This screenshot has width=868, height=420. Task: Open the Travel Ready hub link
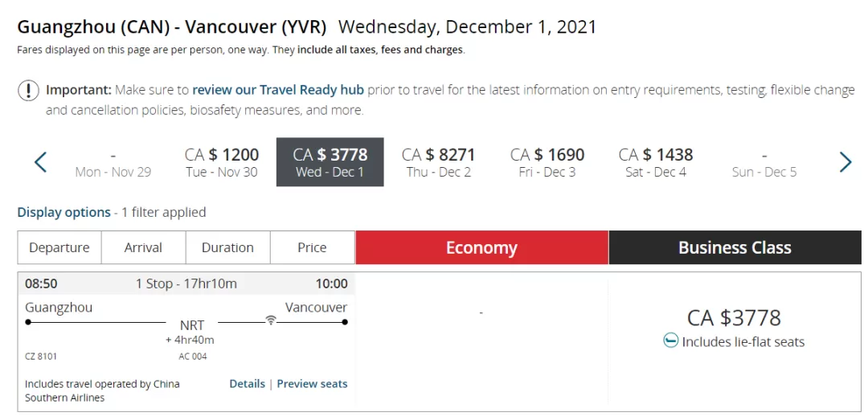pos(278,90)
